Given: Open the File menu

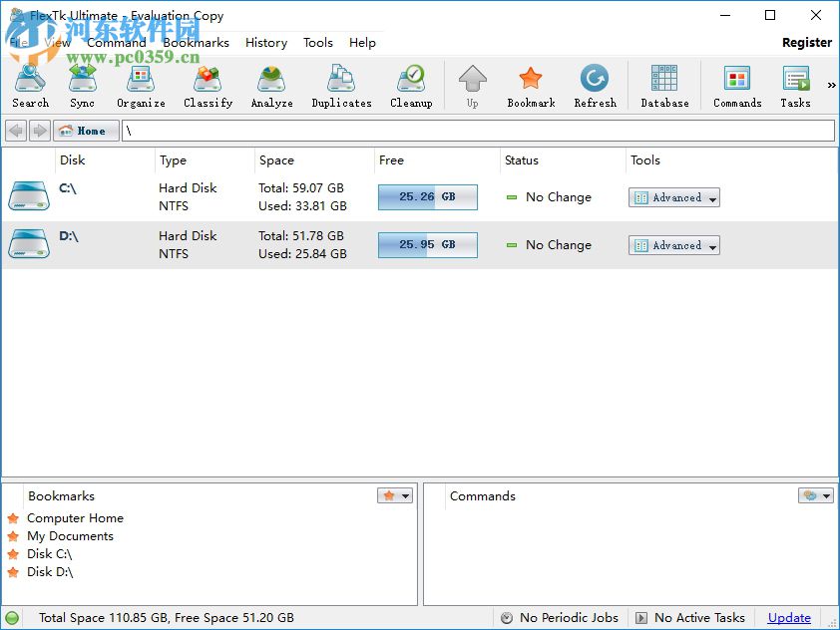Looking at the screenshot, I should coord(19,42).
